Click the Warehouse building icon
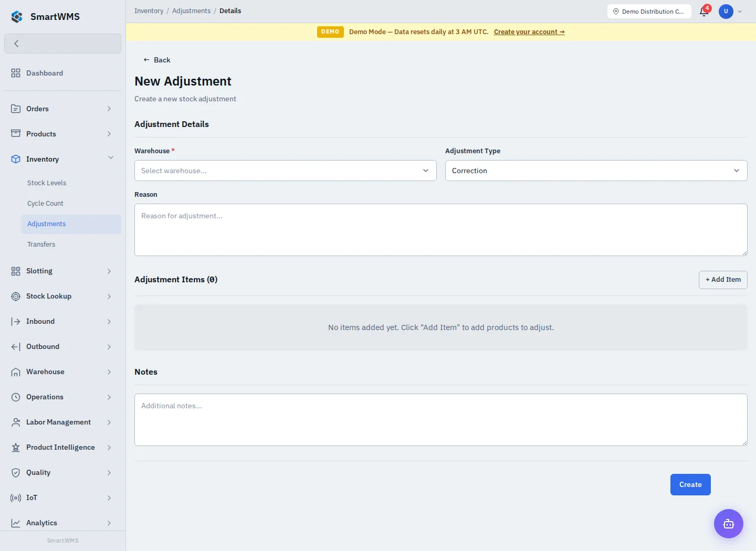 pyautogui.click(x=16, y=372)
